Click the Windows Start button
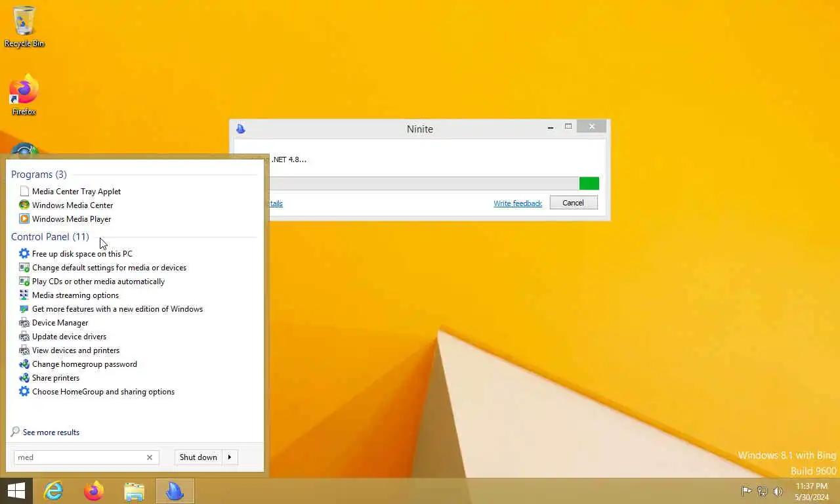The width and height of the screenshot is (840, 504). [16, 491]
